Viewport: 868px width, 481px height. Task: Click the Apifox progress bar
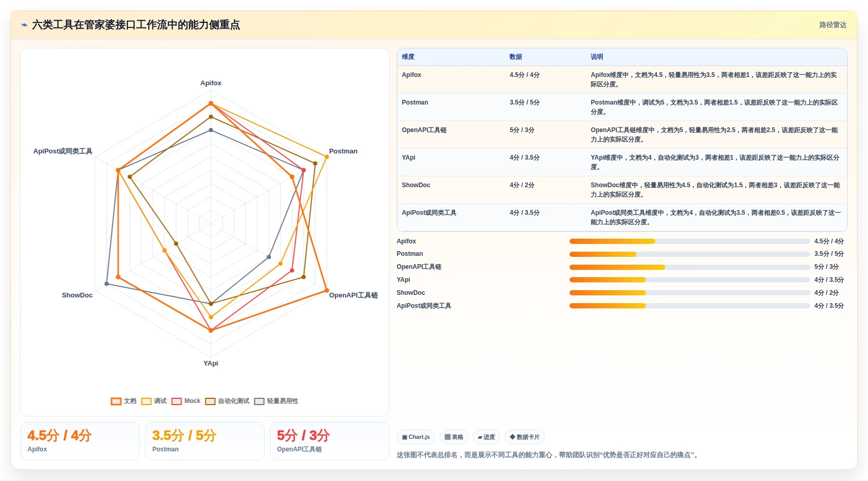tap(690, 241)
